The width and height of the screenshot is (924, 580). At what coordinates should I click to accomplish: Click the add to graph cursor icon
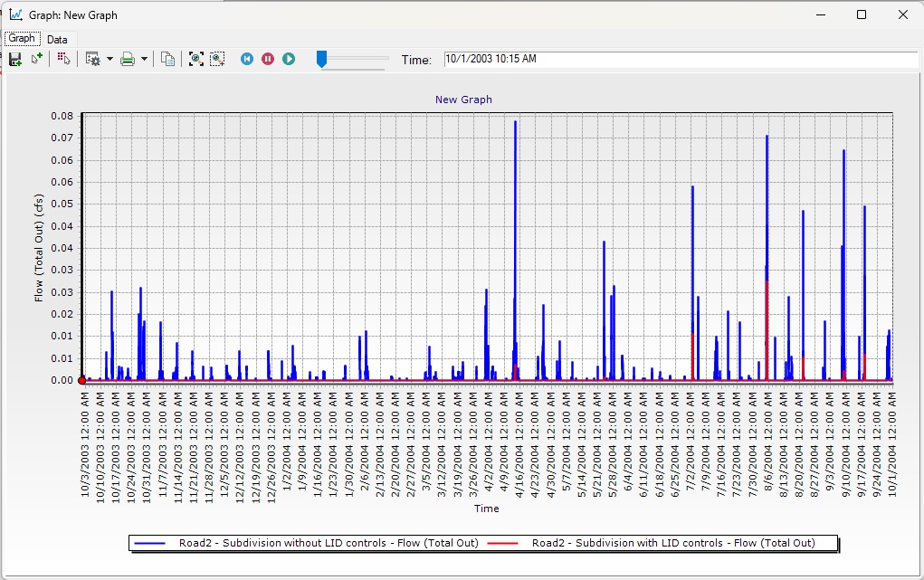pyautogui.click(x=36, y=59)
